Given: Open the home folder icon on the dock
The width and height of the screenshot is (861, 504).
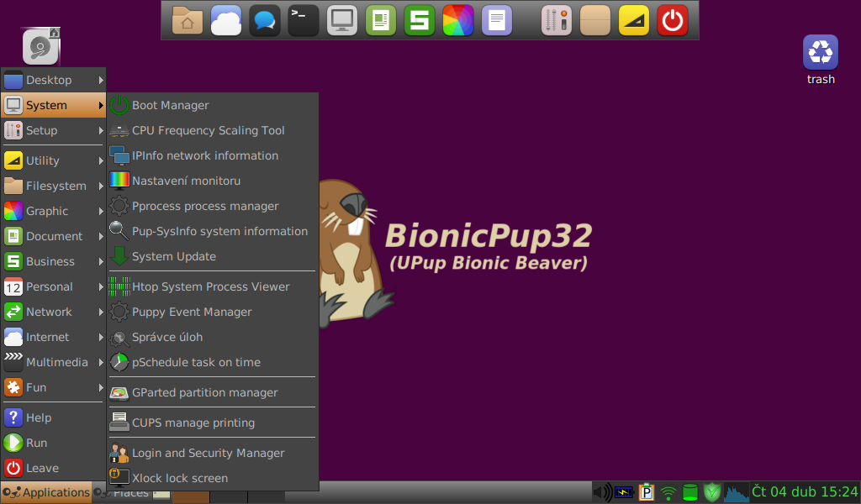Looking at the screenshot, I should coord(187,19).
